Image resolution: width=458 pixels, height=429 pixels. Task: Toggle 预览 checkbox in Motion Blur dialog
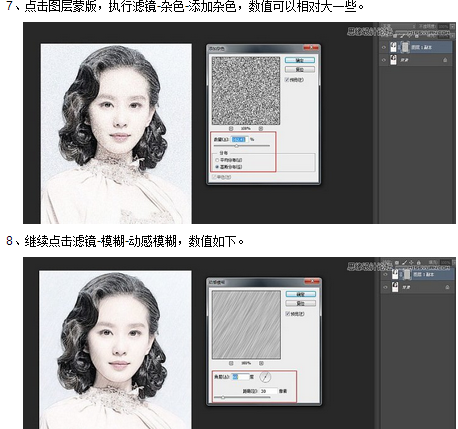[287, 314]
